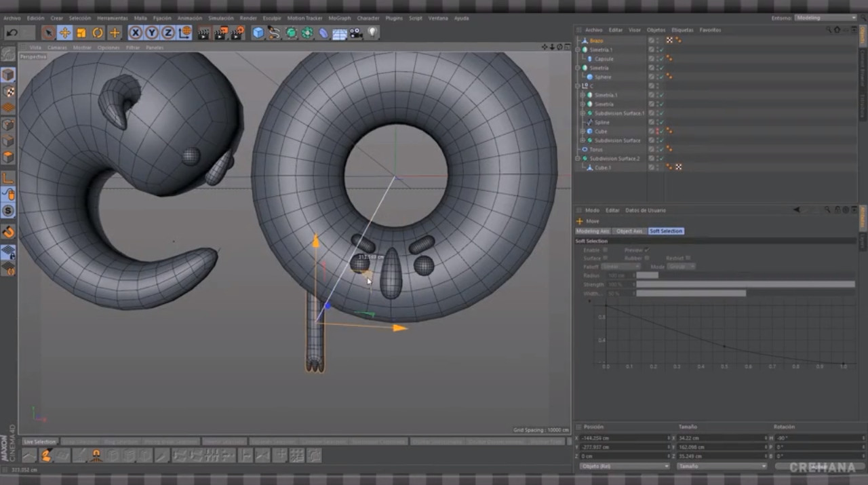The width and height of the screenshot is (868, 485).
Task: Click Make Editable icon in left sidebar
Action: pyautogui.click(x=8, y=54)
